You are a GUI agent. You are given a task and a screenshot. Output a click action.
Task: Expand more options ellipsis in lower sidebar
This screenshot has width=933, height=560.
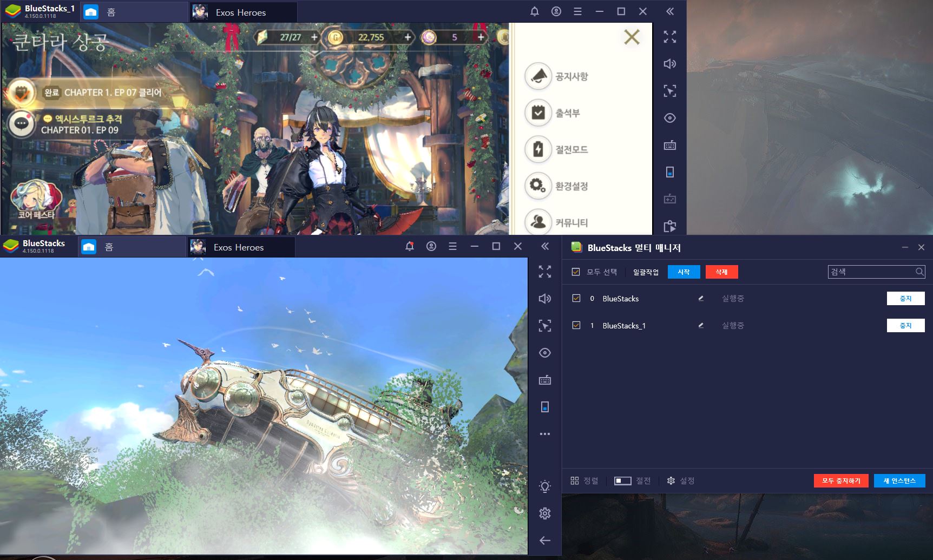[x=545, y=434]
